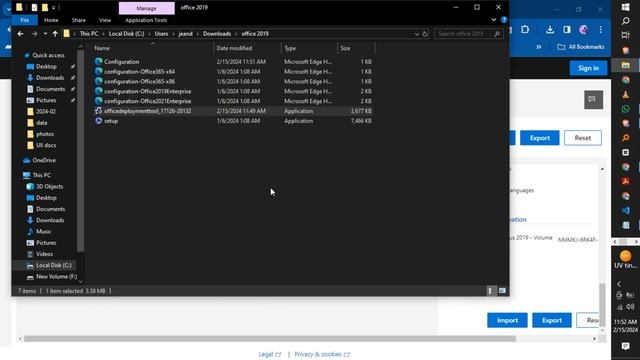The height and width of the screenshot is (360, 640).
Task: Open OneDrive in navigation pane
Action: [44, 160]
